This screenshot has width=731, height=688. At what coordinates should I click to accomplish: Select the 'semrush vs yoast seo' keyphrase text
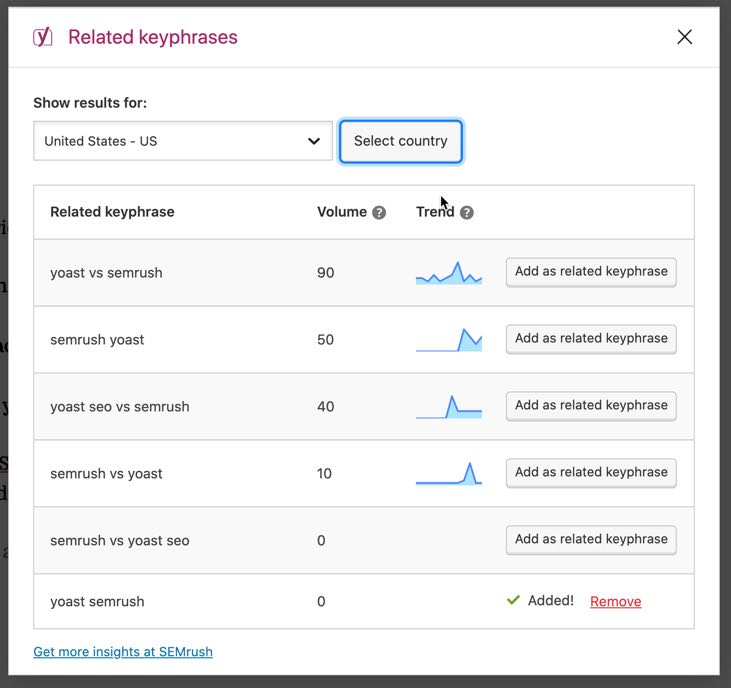pos(120,541)
